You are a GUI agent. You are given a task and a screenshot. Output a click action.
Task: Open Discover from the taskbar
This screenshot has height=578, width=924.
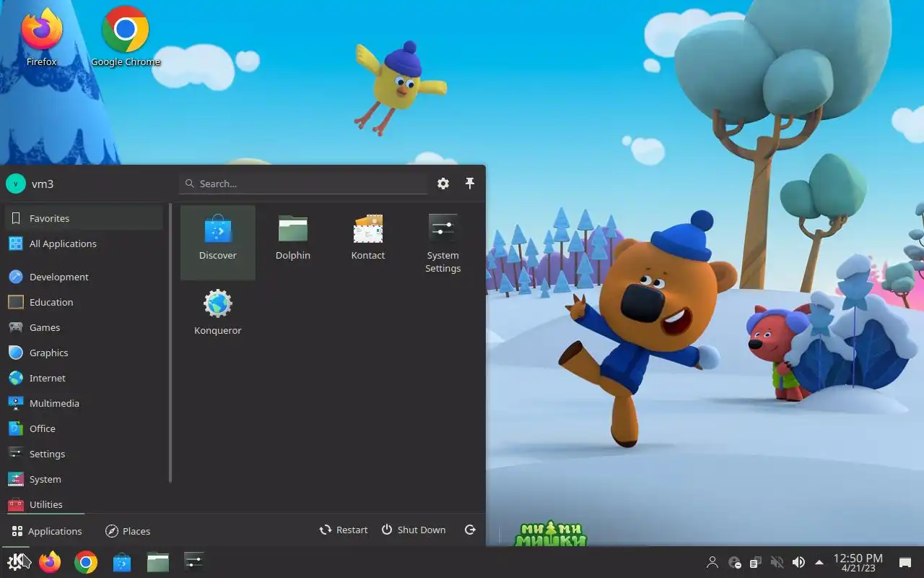[x=122, y=562]
